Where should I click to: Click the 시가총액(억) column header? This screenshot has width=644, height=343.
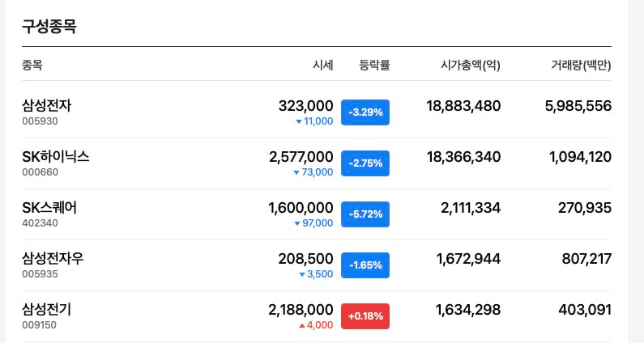click(471, 65)
